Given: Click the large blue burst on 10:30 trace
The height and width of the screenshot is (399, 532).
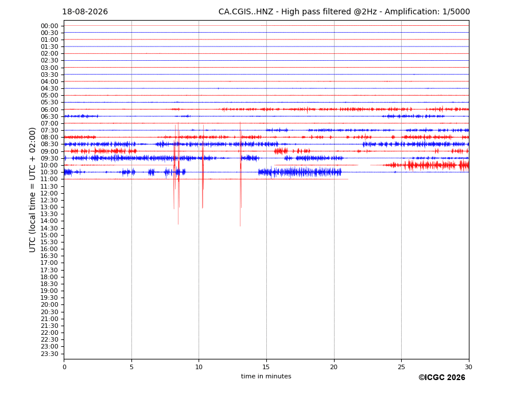Looking at the screenshot, I should [x=300, y=172].
